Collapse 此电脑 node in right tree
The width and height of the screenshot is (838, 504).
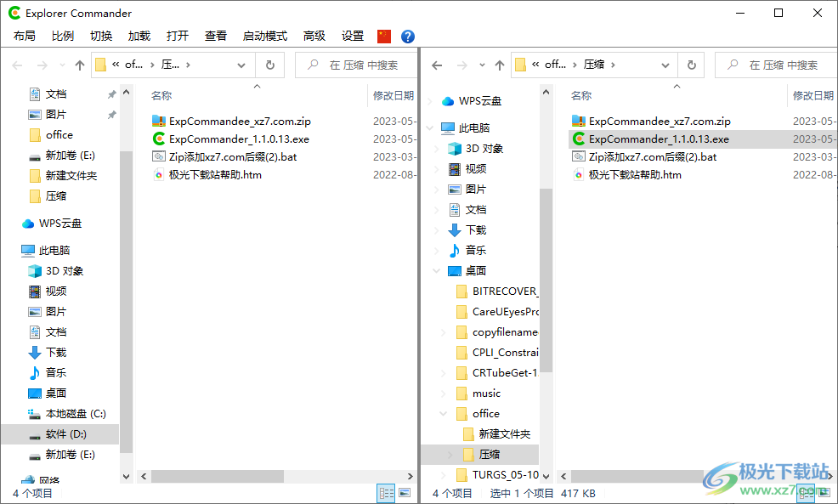point(430,127)
